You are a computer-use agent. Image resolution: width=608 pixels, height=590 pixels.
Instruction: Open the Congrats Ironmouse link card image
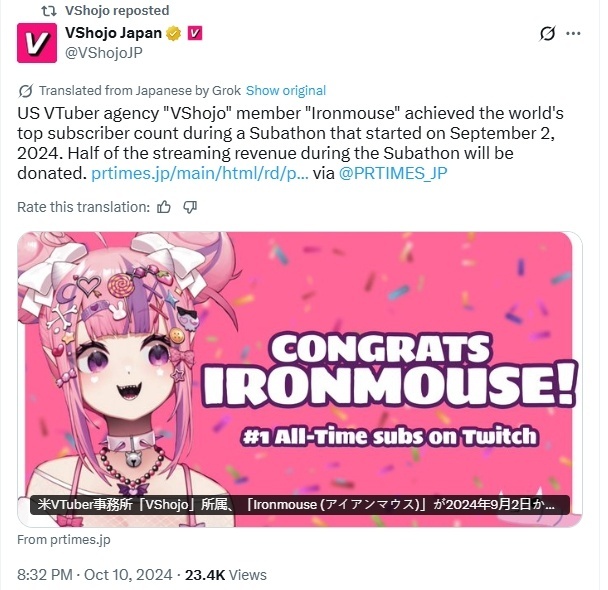299,379
